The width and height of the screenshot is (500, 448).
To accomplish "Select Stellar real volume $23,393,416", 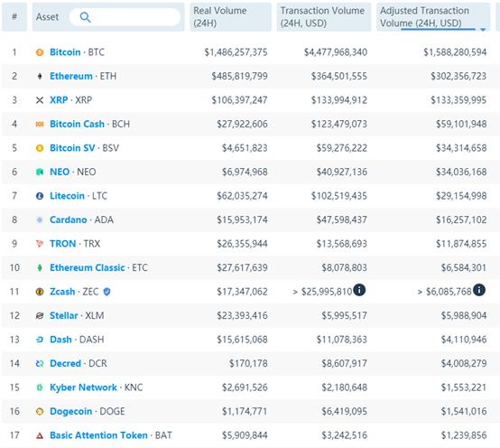I will (x=243, y=315).
